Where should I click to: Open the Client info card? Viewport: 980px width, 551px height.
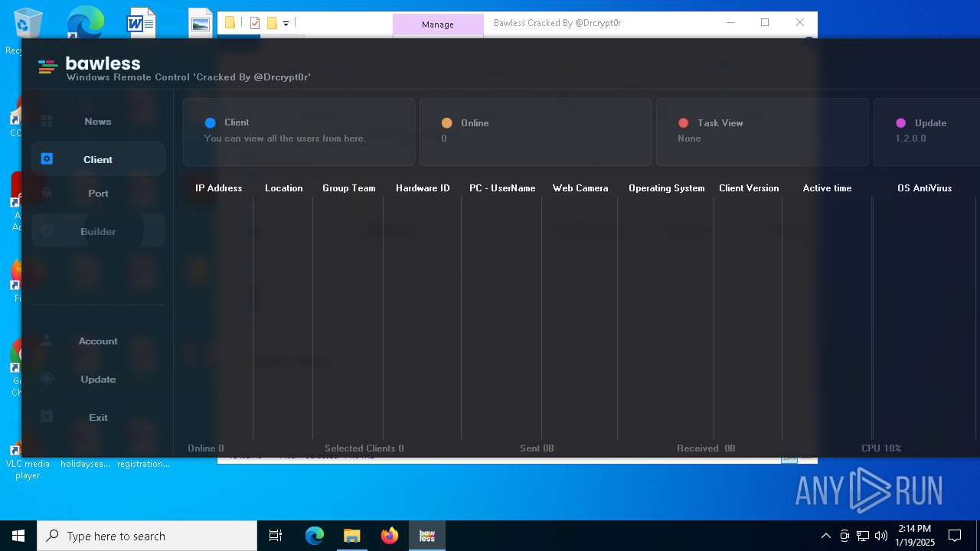pyautogui.click(x=299, y=132)
